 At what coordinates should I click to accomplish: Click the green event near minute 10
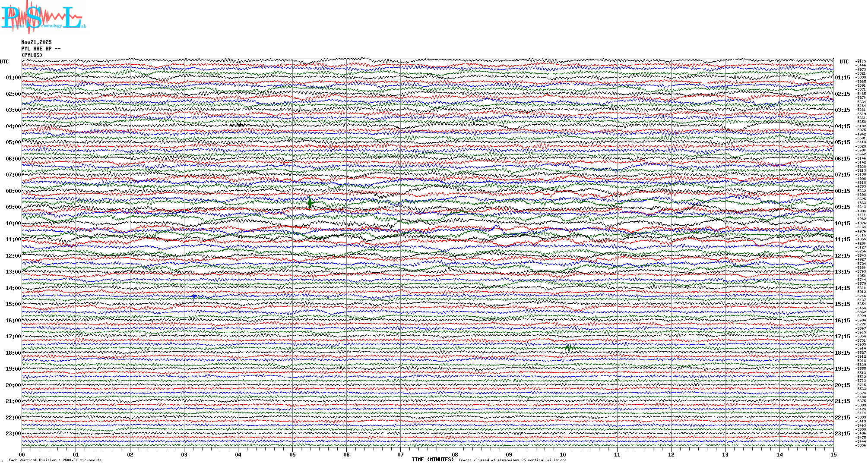point(569,347)
